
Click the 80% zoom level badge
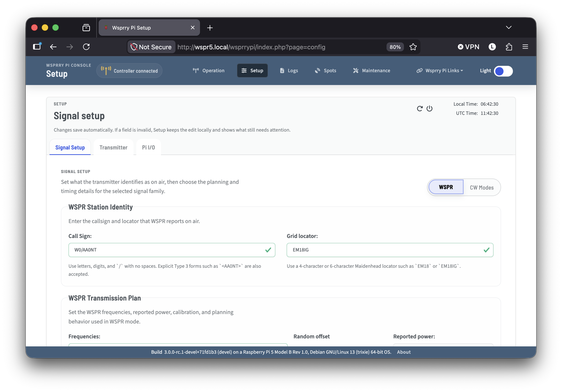[x=395, y=47]
